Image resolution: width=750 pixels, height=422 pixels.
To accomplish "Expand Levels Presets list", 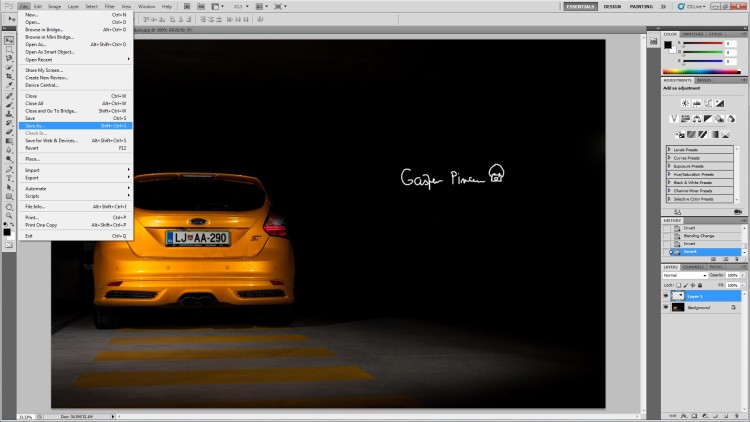I will [x=669, y=150].
